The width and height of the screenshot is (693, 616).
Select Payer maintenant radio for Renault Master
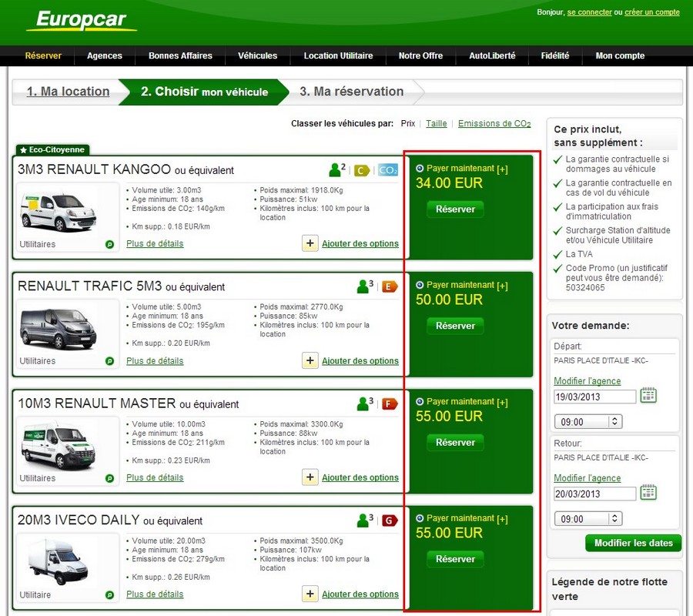(x=420, y=402)
